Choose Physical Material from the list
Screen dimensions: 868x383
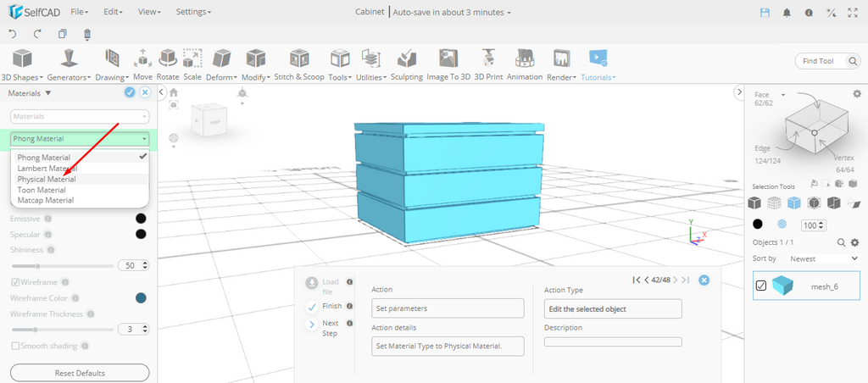[47, 180]
